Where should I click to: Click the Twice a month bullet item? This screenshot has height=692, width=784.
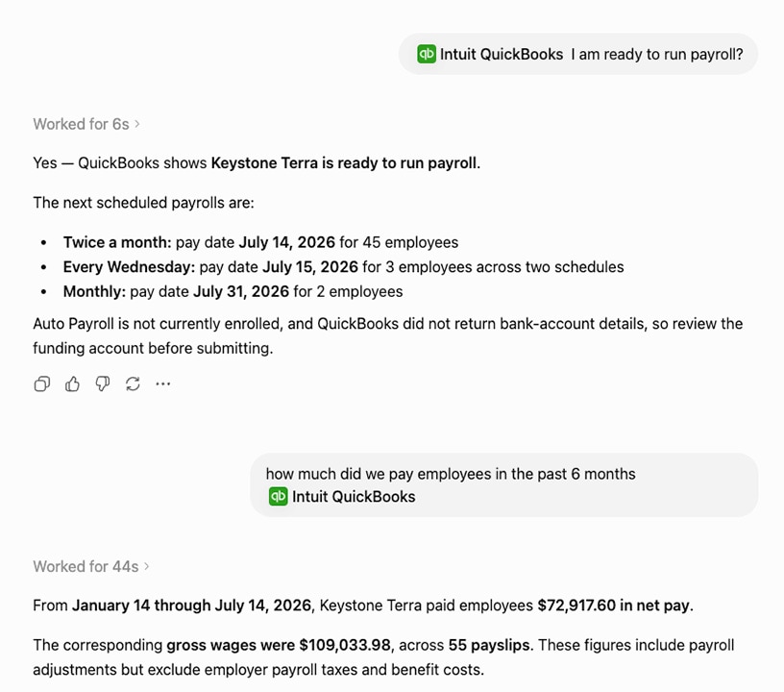pos(260,242)
